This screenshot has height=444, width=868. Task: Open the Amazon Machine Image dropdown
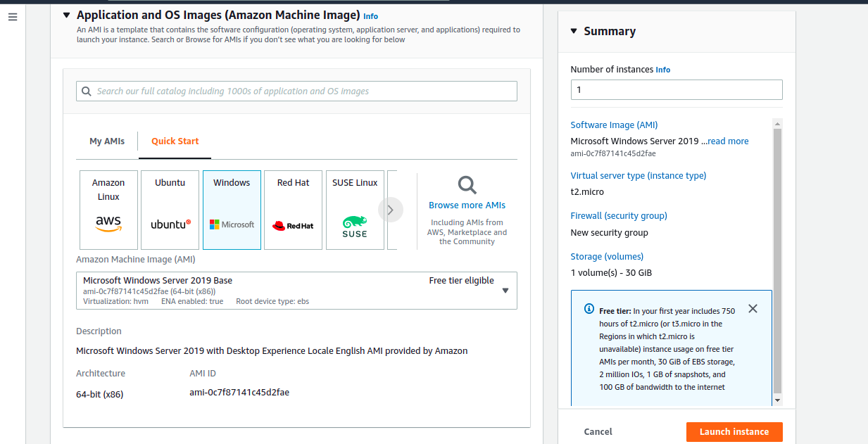tap(296, 291)
